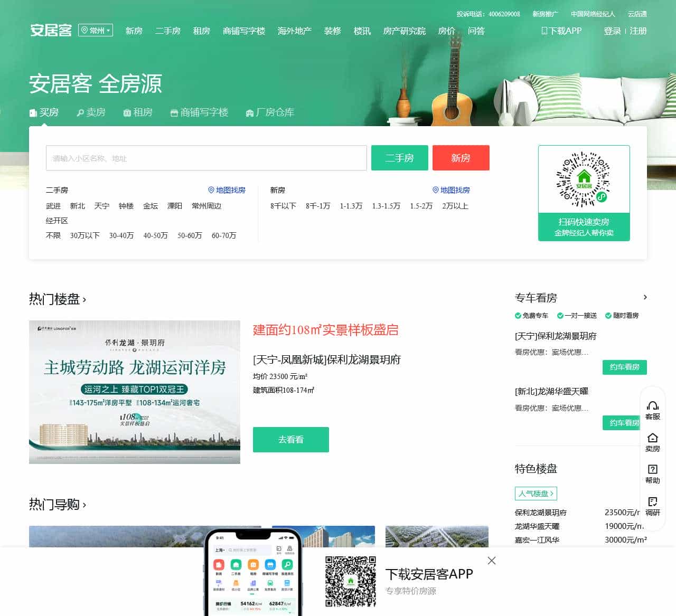
Task: Open 海外地产 navigation item
Action: 295,31
